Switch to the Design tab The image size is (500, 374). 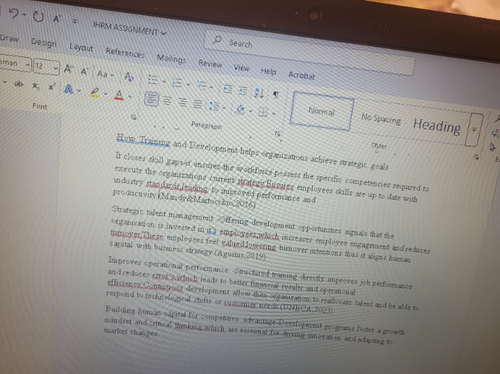[x=44, y=42]
